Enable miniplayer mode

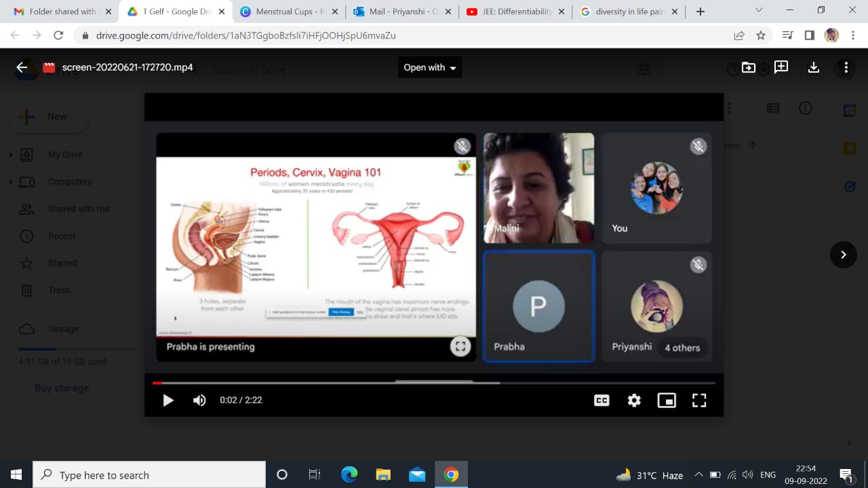[667, 401]
